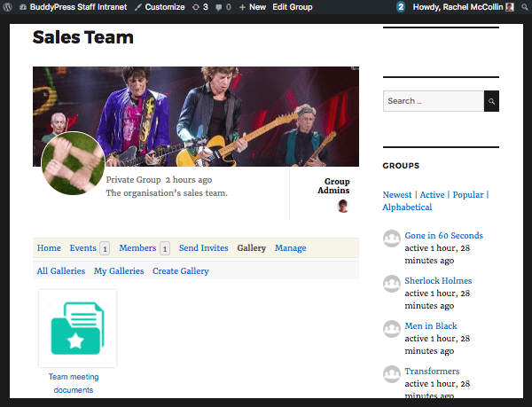The height and width of the screenshot is (407, 532).
Task: Sort groups by Newest
Action: pos(397,195)
